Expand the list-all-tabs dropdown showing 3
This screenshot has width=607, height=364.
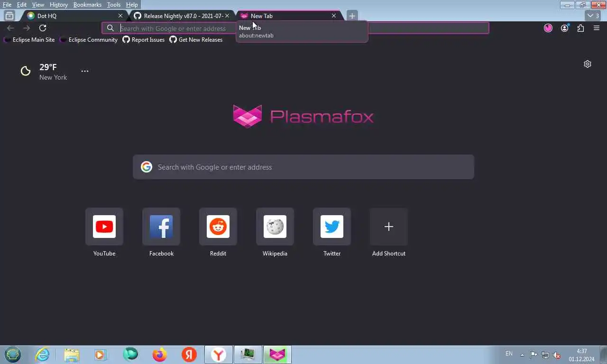pyautogui.click(x=593, y=16)
